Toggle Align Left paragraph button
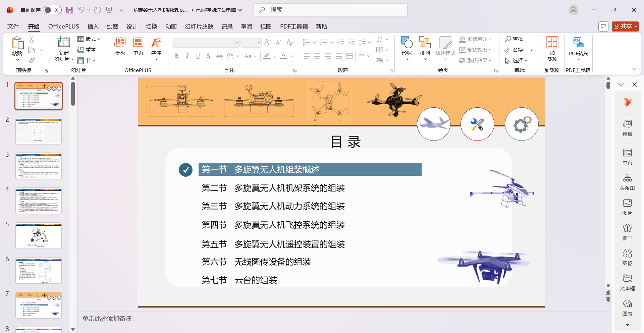644x333 pixels. pyautogui.click(x=307, y=56)
